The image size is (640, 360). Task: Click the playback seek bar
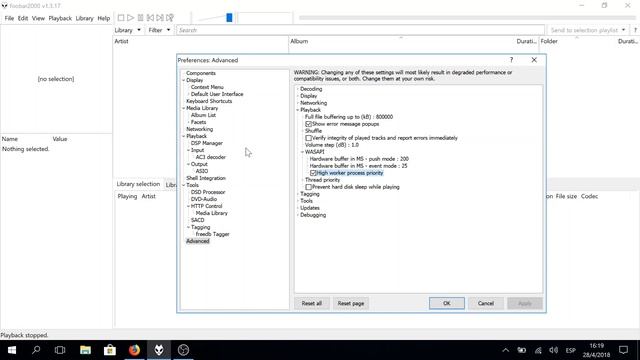[467, 18]
